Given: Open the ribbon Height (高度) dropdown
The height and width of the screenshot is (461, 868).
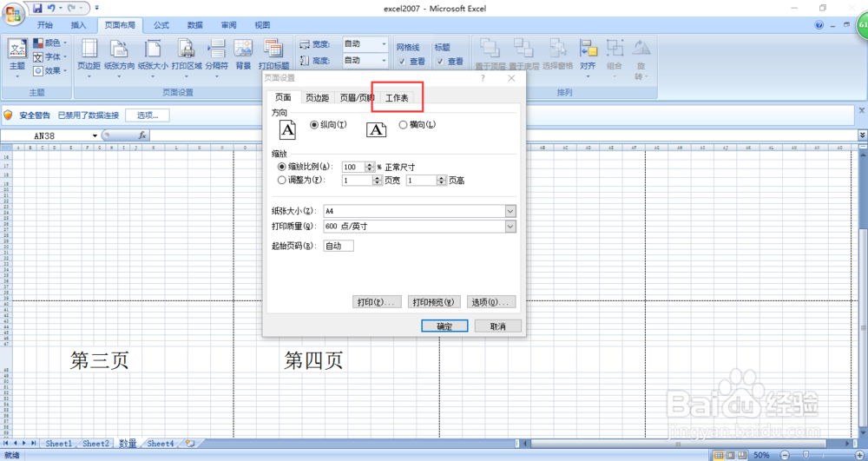Looking at the screenshot, I should click(384, 60).
